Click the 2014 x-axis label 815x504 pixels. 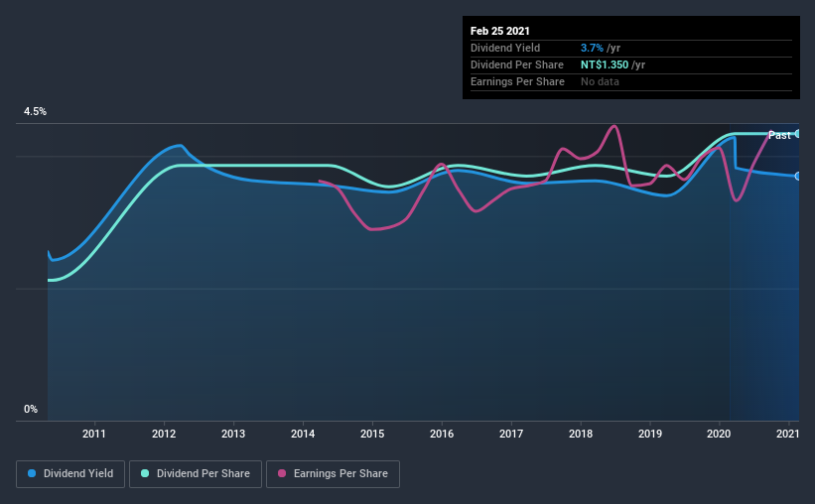[x=303, y=434]
